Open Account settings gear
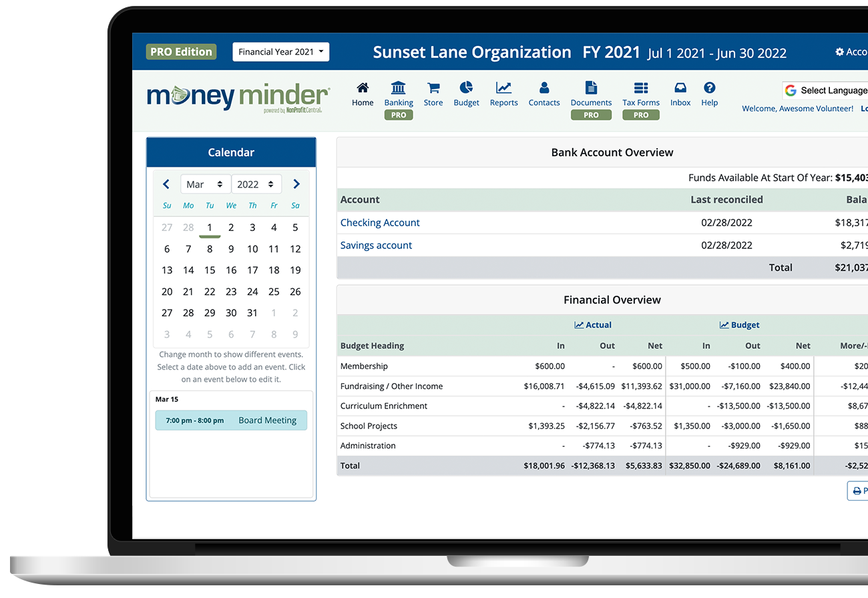The width and height of the screenshot is (868, 598). [x=839, y=51]
